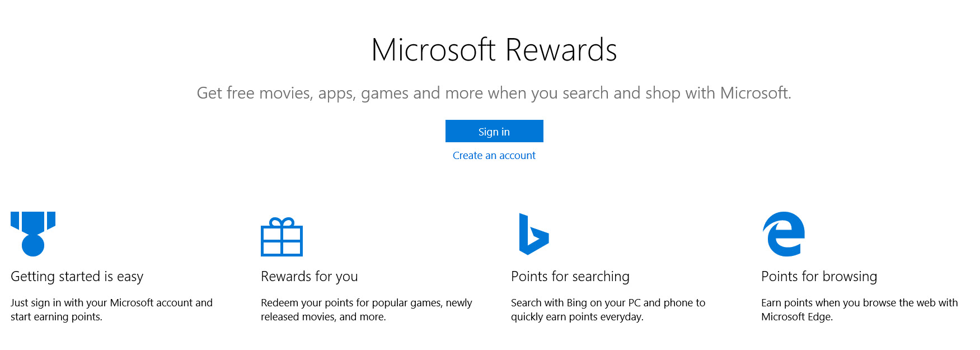Click the 'released movies, and more.' text line
This screenshot has height=350, width=980.
(x=323, y=317)
